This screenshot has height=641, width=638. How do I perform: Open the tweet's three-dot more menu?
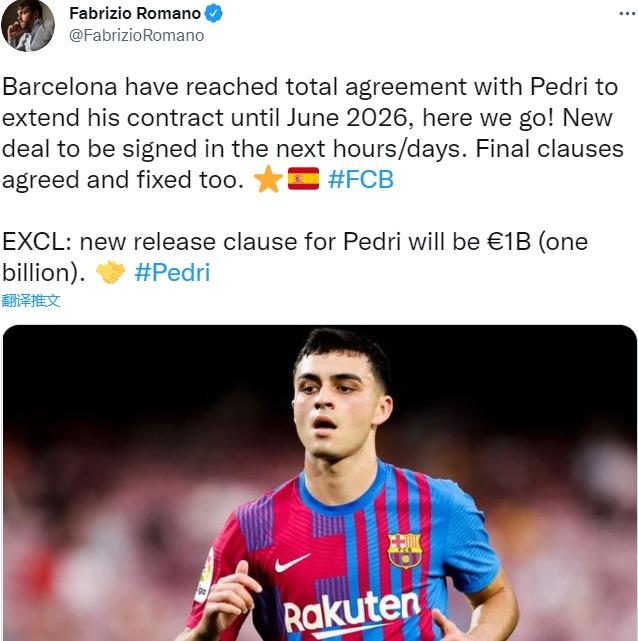coord(627,13)
